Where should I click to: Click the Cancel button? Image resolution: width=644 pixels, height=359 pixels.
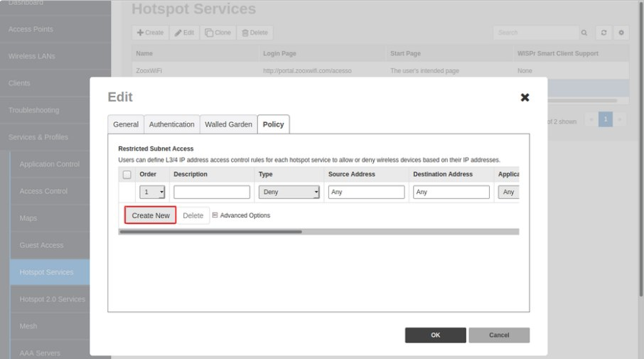click(499, 335)
